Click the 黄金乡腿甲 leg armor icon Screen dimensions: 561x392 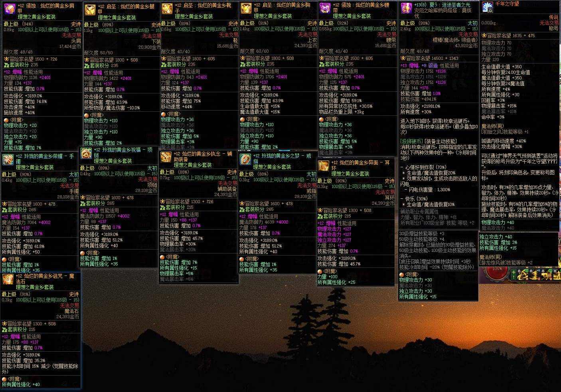pyautogui.click(x=90, y=10)
